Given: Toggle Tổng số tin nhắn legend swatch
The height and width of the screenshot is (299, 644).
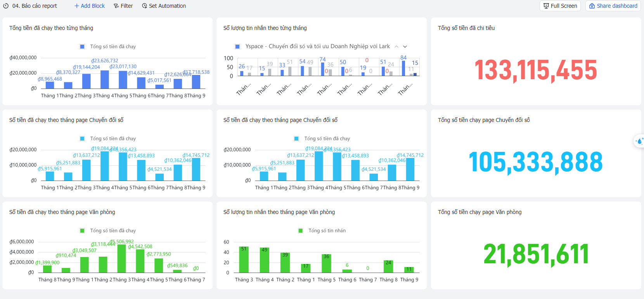Looking at the screenshot, I should [300, 231].
